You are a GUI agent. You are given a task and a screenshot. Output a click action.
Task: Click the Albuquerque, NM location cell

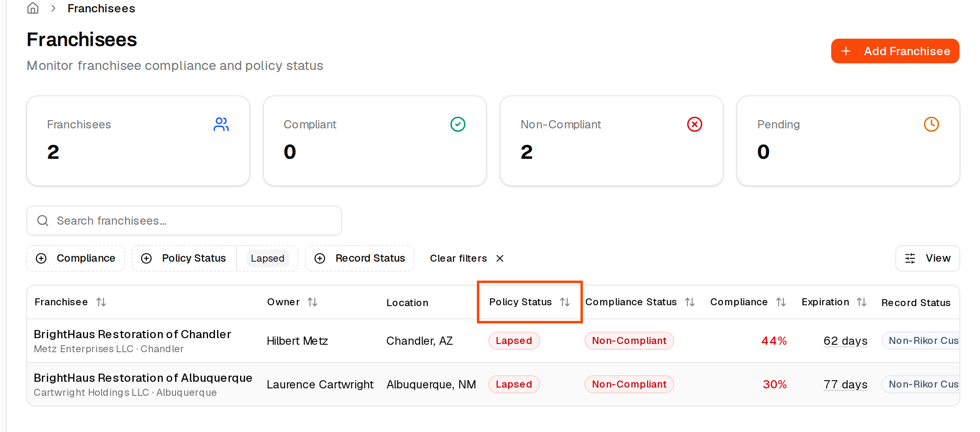coord(431,384)
